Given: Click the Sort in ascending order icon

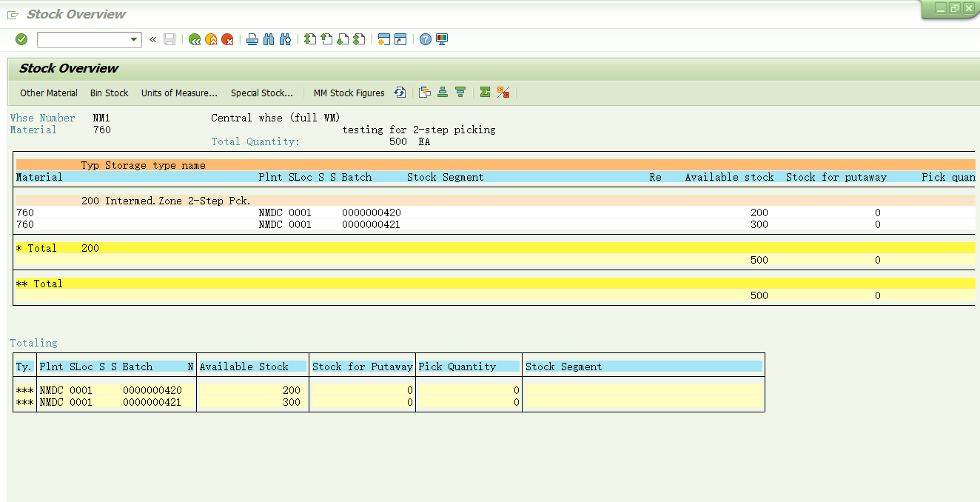Looking at the screenshot, I should (443, 93).
